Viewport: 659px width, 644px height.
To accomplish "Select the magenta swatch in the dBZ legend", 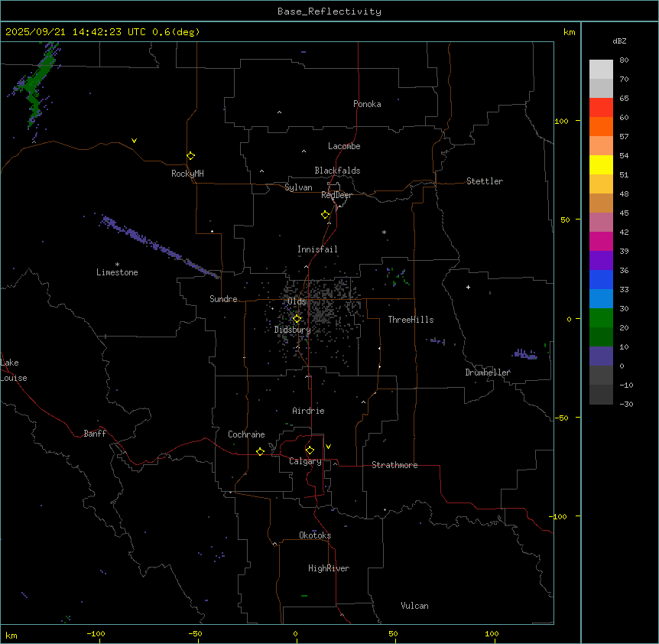I will click(601, 241).
